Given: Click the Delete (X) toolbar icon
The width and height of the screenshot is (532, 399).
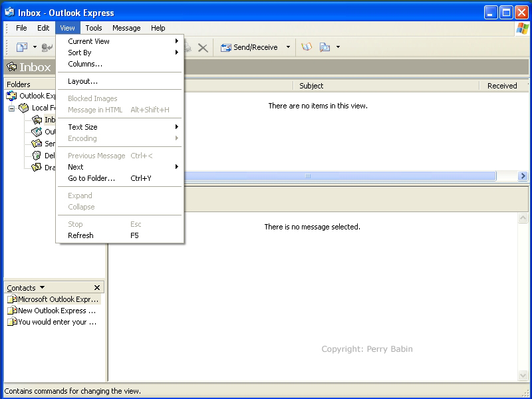Looking at the screenshot, I should pyautogui.click(x=203, y=47).
